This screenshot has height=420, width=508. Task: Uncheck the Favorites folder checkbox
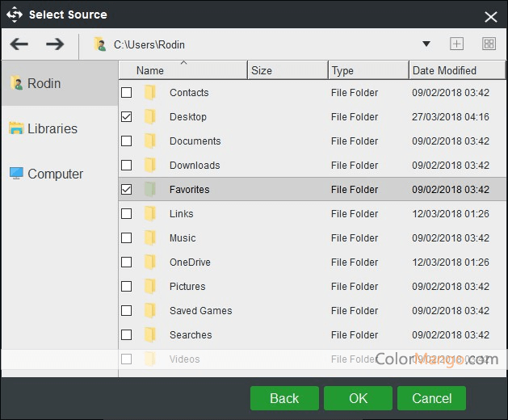point(127,190)
